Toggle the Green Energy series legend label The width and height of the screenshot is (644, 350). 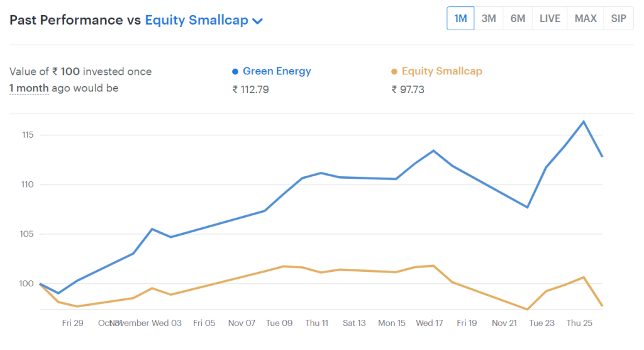277,71
